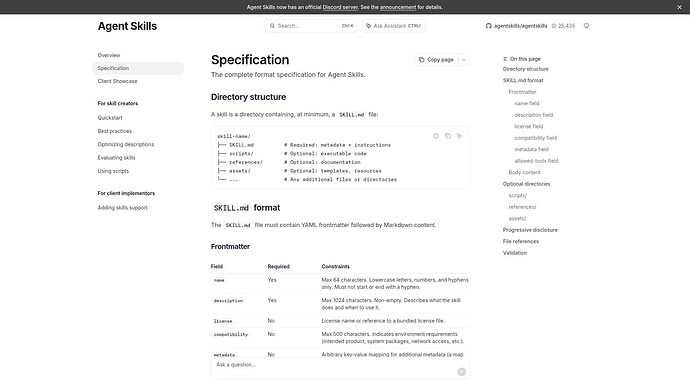This screenshot has width=690, height=388.
Task: Toggle the theme mode icon in header
Action: coord(586,26)
